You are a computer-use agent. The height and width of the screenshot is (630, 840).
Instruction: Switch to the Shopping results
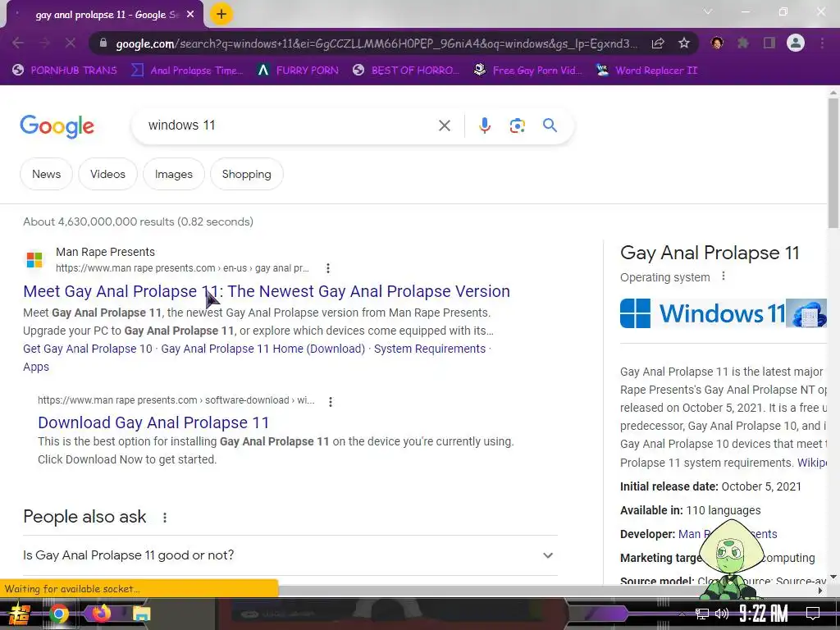(x=246, y=174)
